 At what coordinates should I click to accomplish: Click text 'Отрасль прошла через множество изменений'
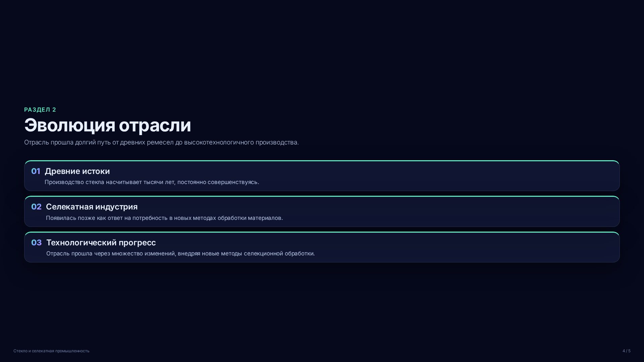[111, 254]
